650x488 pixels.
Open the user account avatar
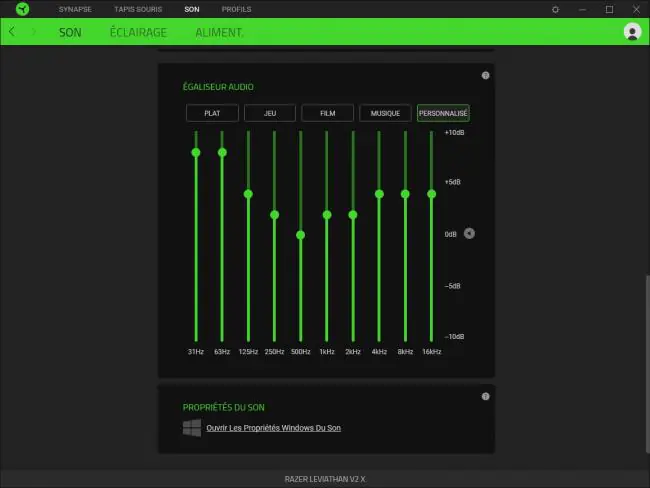pyautogui.click(x=632, y=32)
